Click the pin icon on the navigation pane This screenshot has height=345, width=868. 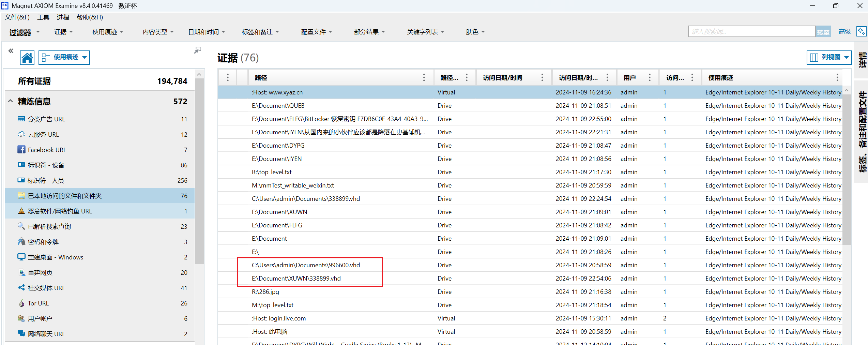[x=198, y=50]
